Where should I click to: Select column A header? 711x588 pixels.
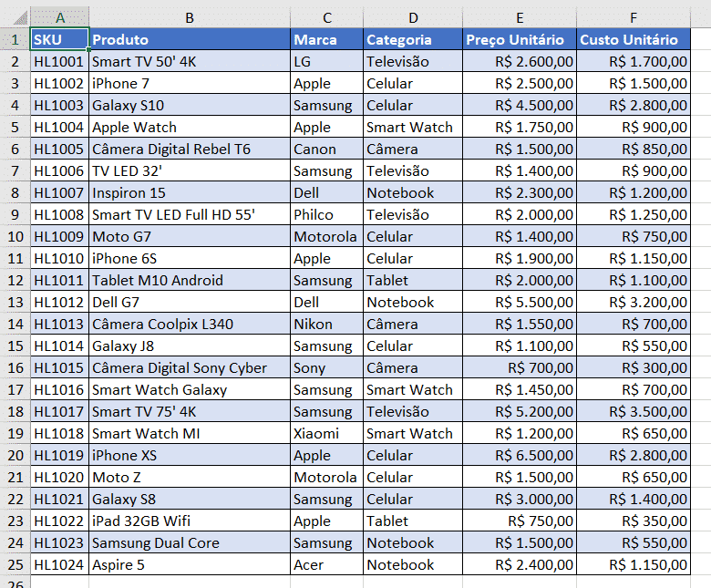point(60,17)
